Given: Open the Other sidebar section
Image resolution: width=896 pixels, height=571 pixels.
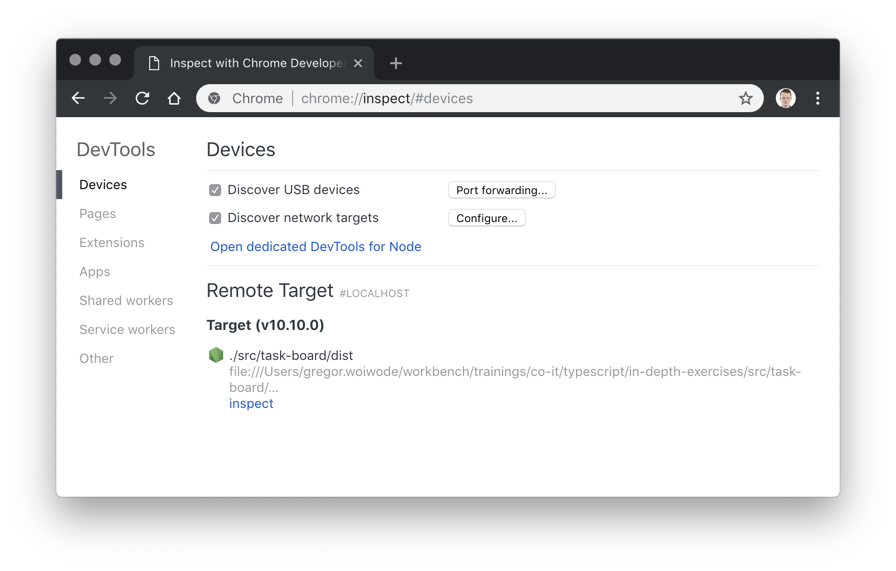Looking at the screenshot, I should point(97,358).
